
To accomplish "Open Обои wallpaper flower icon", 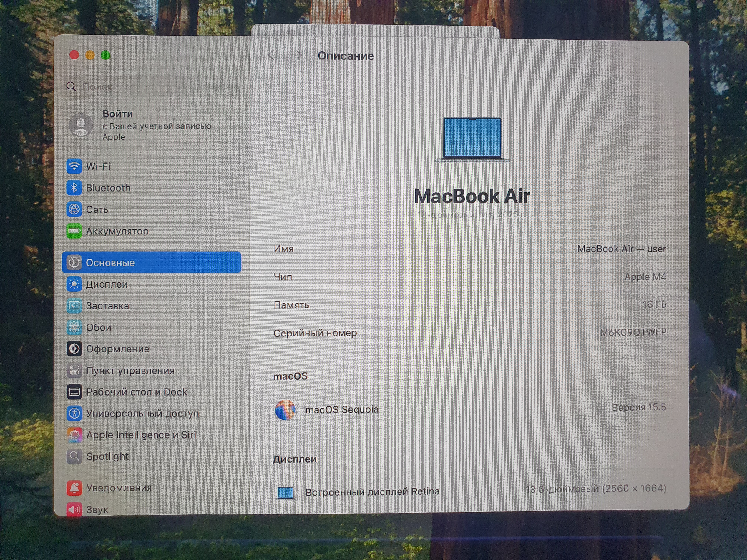I will pos(74,327).
